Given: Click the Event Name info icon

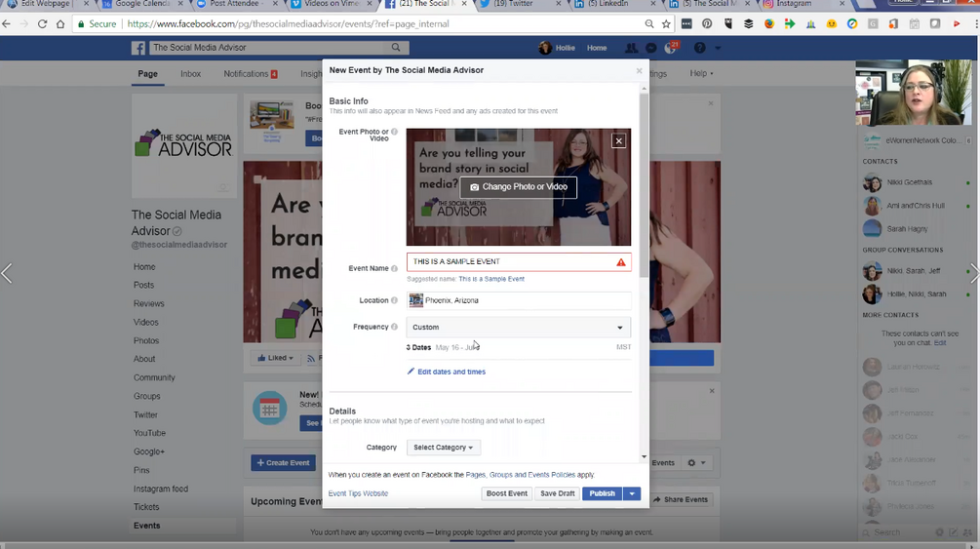Looking at the screenshot, I should 394,268.
